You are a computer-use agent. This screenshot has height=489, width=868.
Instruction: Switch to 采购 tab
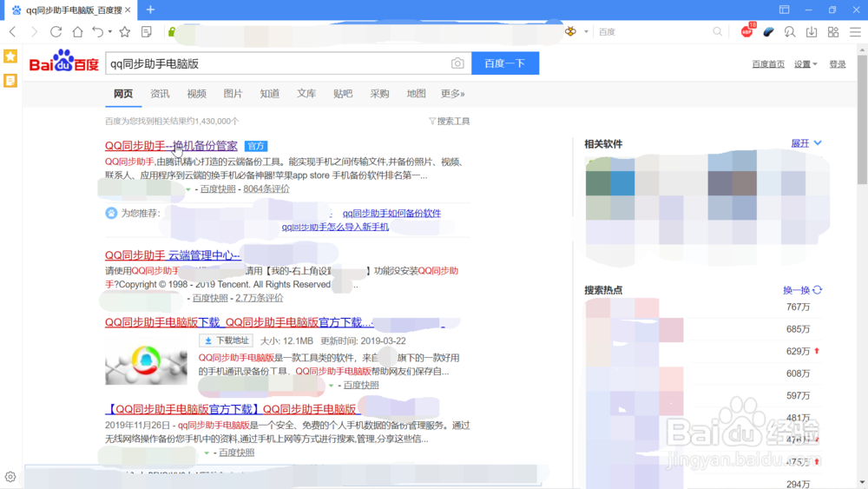click(379, 94)
